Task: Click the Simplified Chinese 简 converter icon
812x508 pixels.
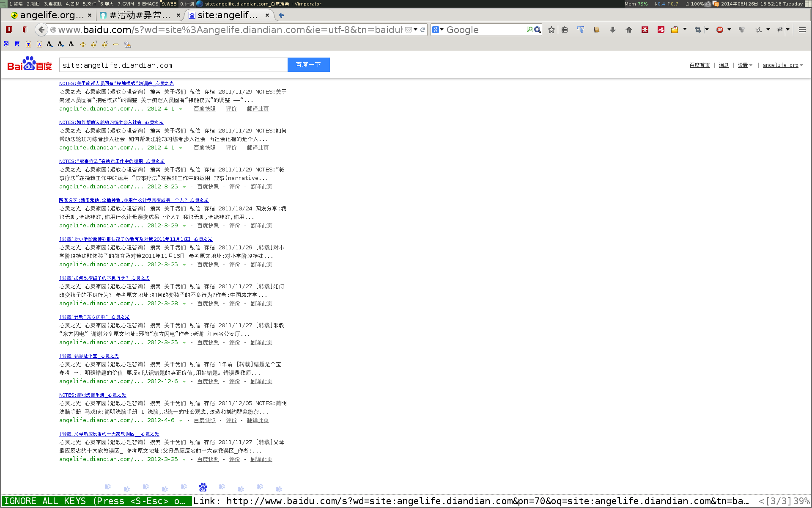Action: (17, 44)
